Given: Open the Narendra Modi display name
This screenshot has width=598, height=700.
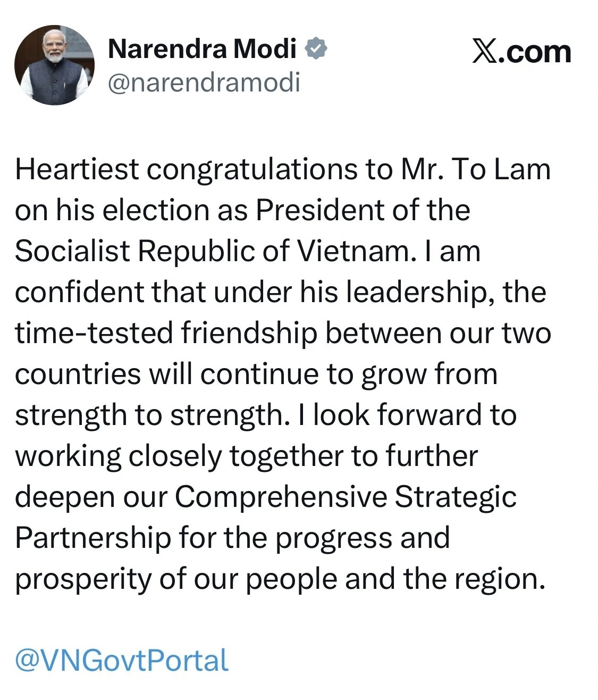Looking at the screenshot, I should (x=202, y=49).
